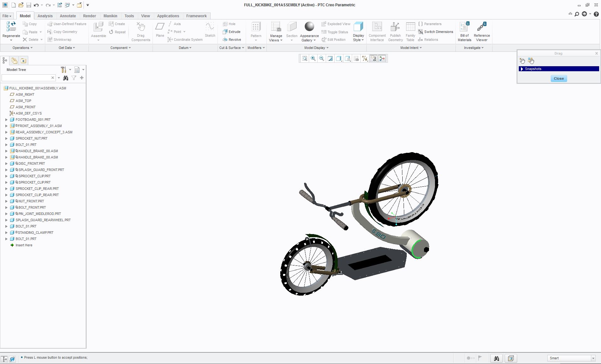Click the Undo icon in quick access
The width and height of the screenshot is (601, 364).
click(x=36, y=5)
